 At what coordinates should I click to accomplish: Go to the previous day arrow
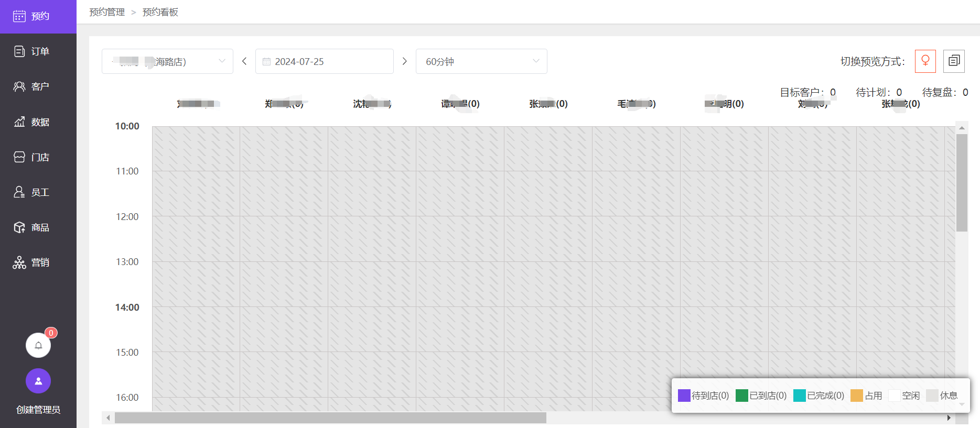click(x=244, y=61)
